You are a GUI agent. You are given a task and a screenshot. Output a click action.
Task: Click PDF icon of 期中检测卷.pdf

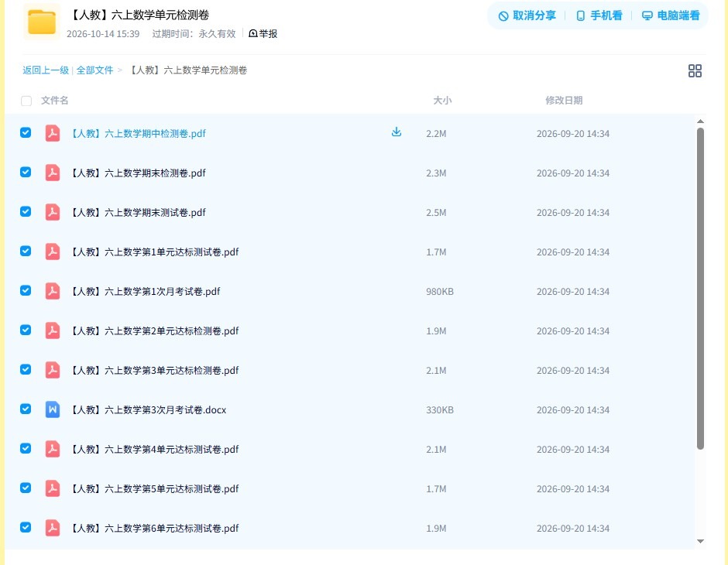coord(53,133)
